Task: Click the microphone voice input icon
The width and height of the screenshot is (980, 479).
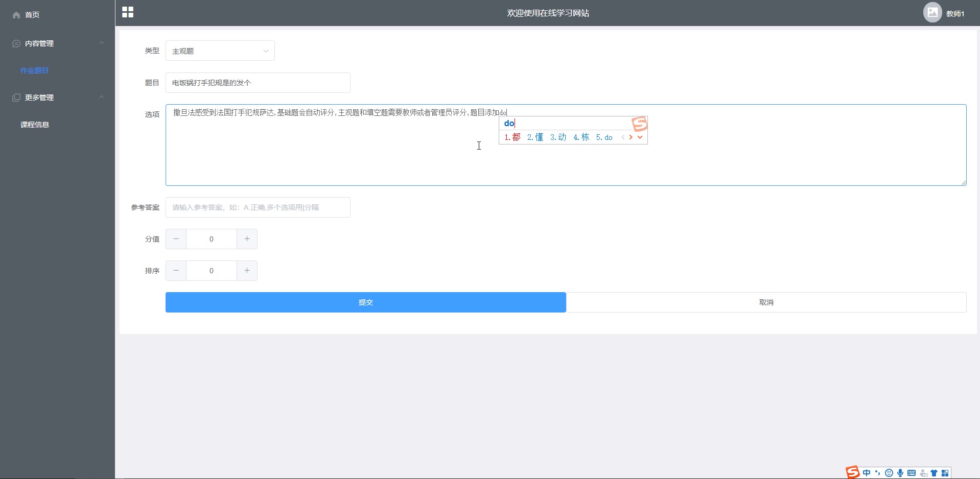Action: [900, 473]
